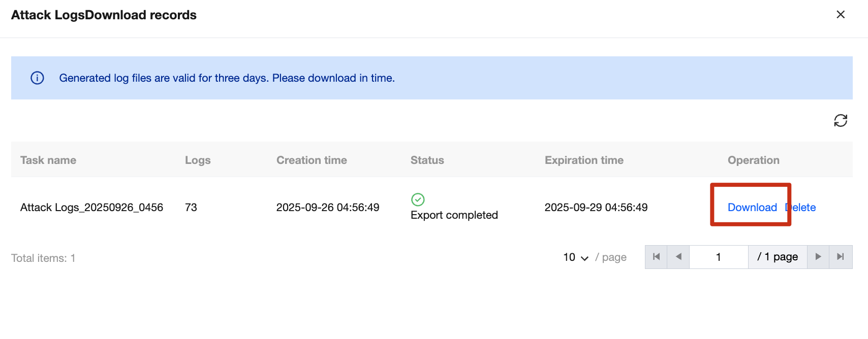This screenshot has height=339, width=868.
Task: Click the green Export completed check icon
Action: 418,199
